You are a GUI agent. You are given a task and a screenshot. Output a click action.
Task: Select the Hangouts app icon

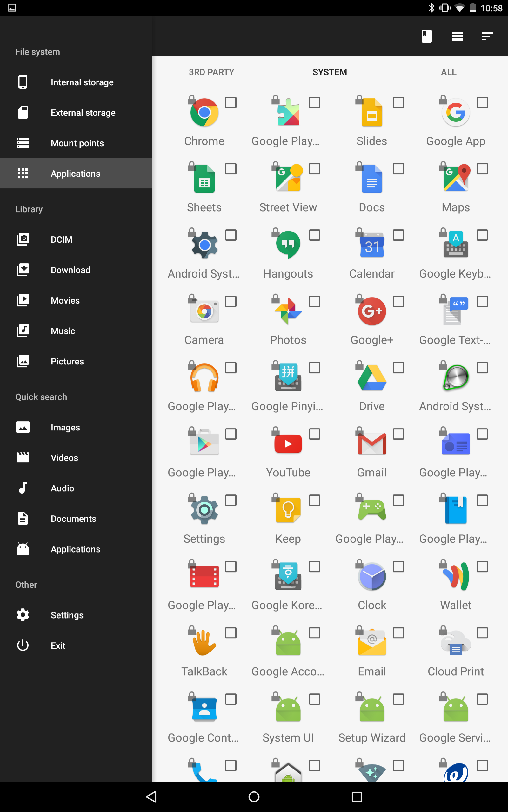[288, 245]
